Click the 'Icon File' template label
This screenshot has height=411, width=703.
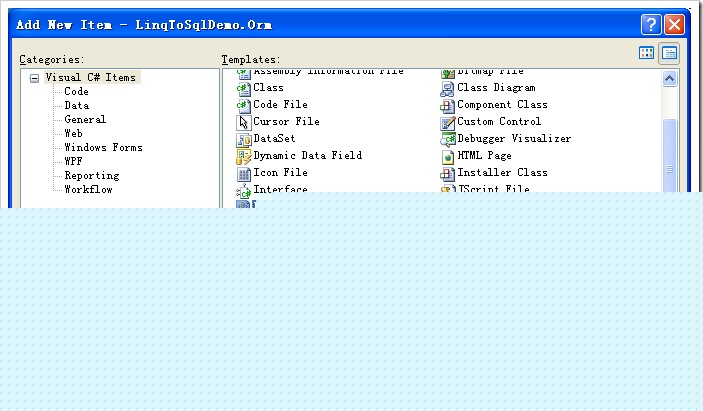[x=281, y=173]
